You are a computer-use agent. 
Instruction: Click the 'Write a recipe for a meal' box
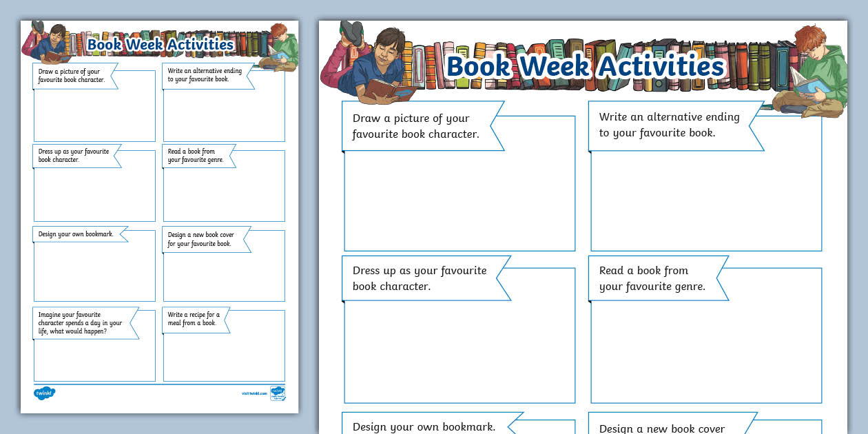point(224,344)
